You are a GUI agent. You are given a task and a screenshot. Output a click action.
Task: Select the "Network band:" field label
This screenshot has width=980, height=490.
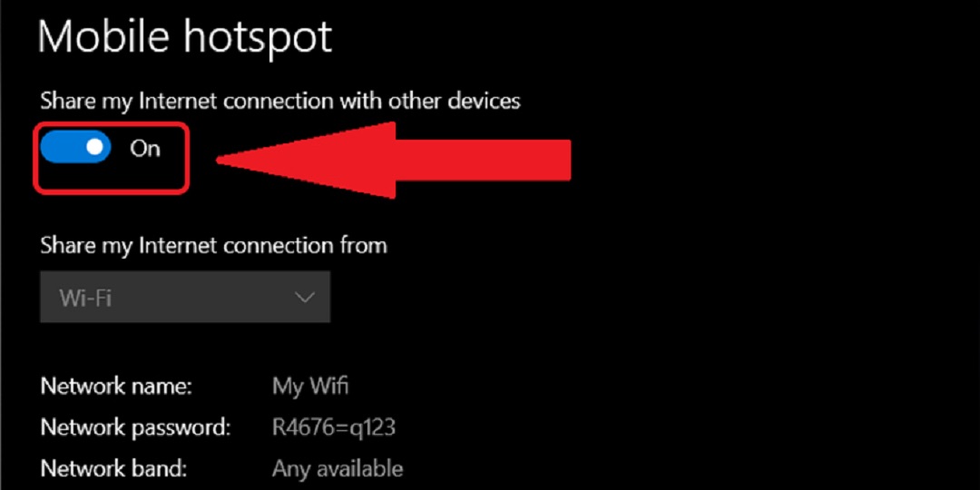tap(113, 468)
